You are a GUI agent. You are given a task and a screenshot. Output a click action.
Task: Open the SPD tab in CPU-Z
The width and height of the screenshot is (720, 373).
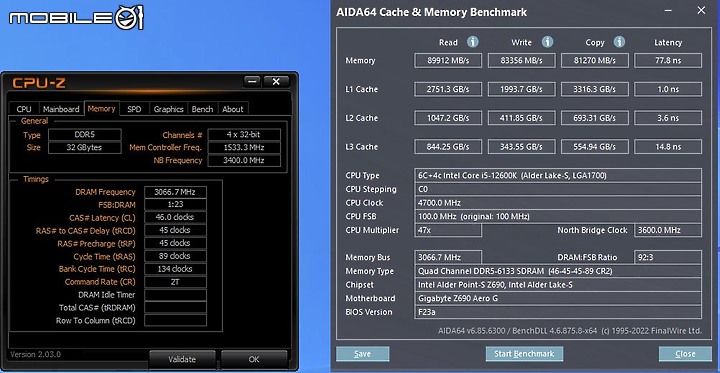pos(134,109)
